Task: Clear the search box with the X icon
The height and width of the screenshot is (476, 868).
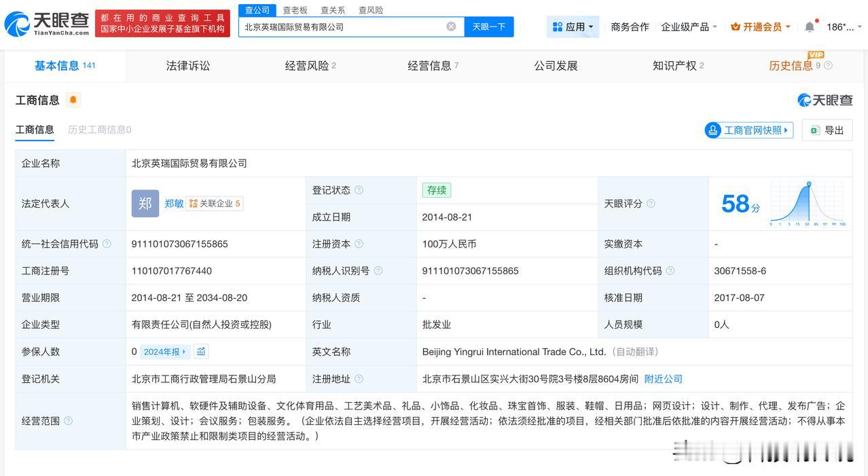Action: [x=451, y=26]
